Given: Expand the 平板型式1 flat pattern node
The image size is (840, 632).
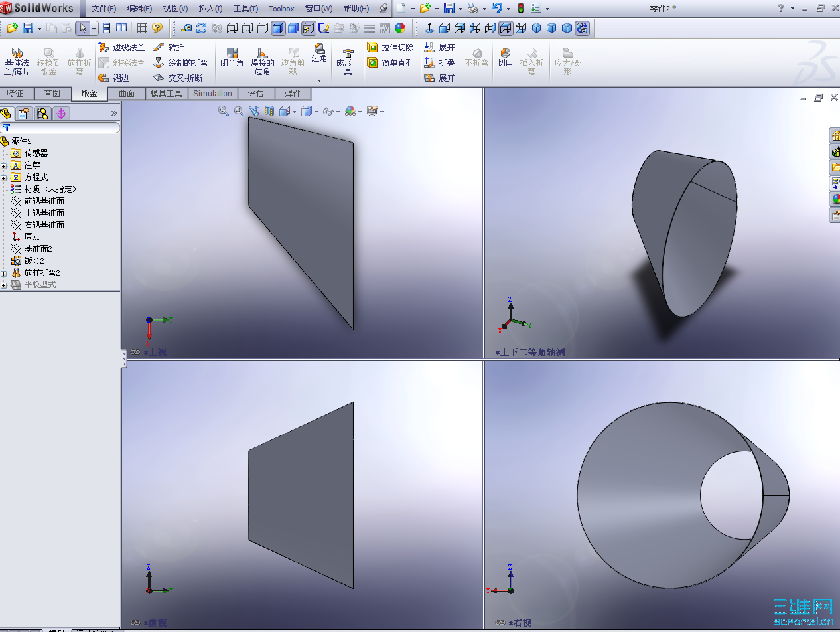Looking at the screenshot, I should (4, 285).
